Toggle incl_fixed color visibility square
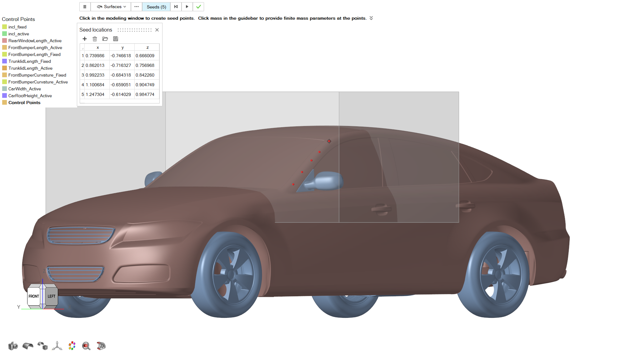644x361 pixels. pos(4,27)
